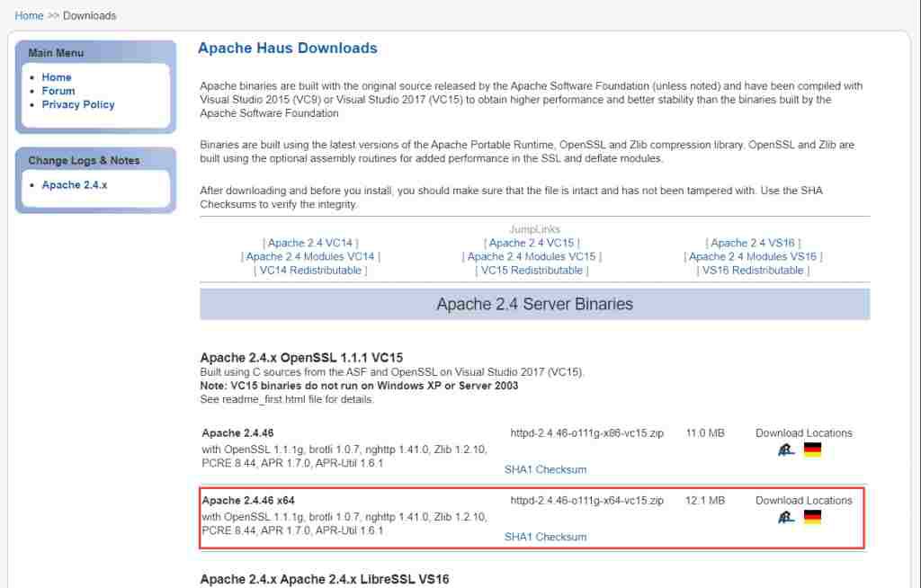Jump to Apache 2.4 VS16 section
Screen dimensions: 921x588
point(753,243)
